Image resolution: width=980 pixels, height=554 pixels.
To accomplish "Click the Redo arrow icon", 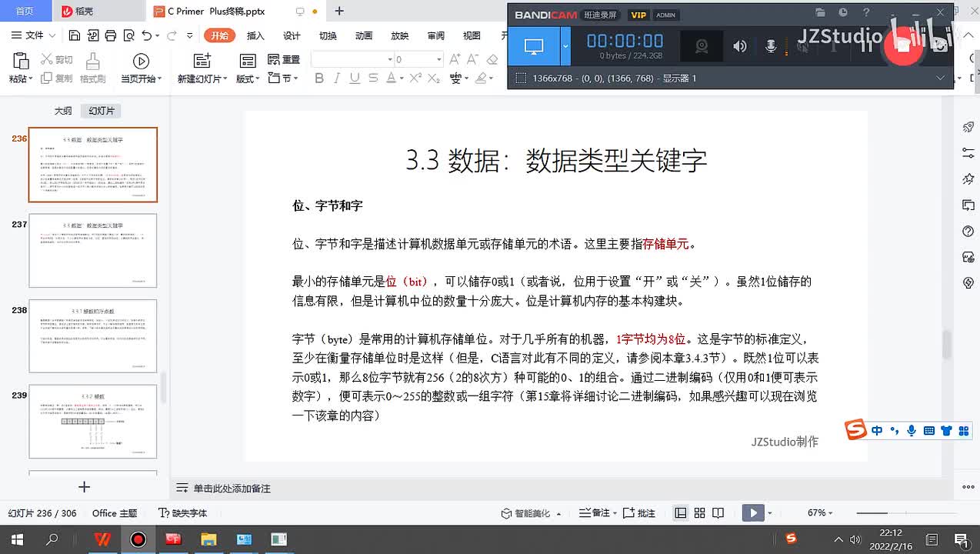I will point(172,35).
